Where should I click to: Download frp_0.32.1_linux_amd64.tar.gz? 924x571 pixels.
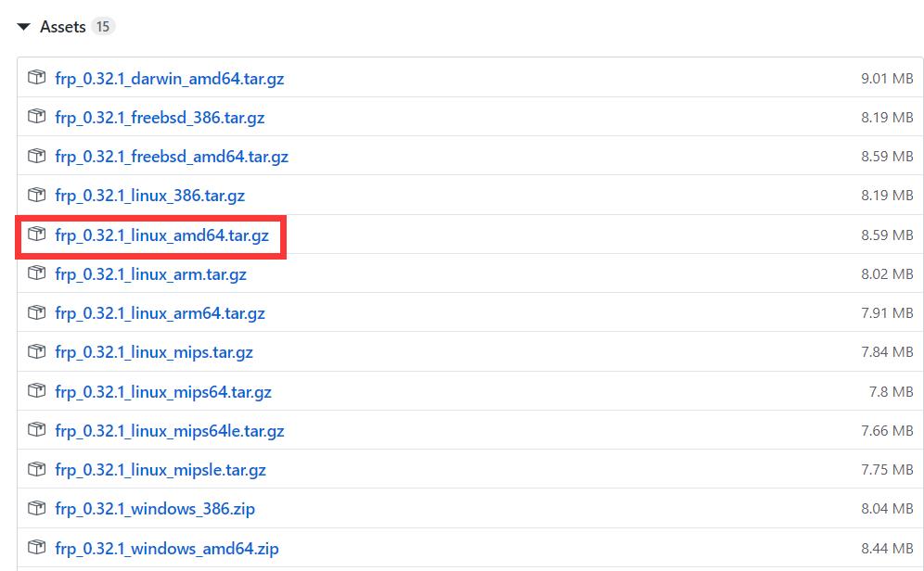coord(162,235)
